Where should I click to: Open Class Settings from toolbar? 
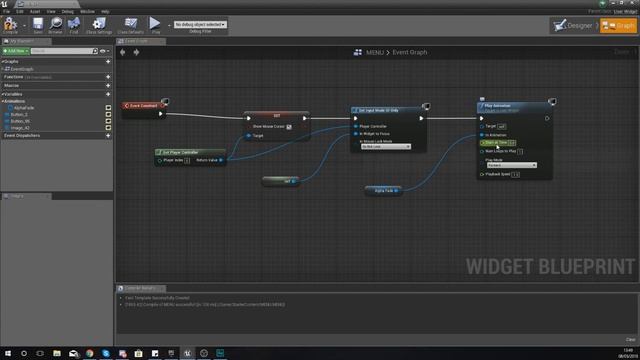99,25
